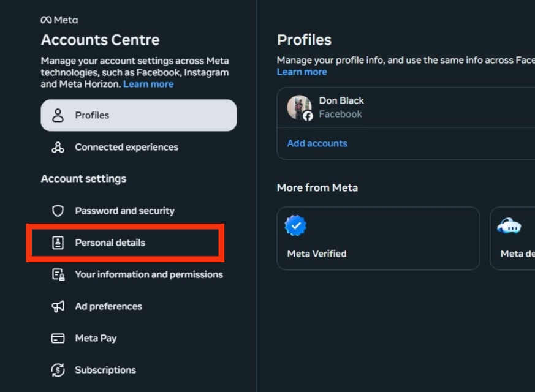Click the Meta device headset icon
Image resolution: width=535 pixels, height=392 pixels.
[509, 225]
